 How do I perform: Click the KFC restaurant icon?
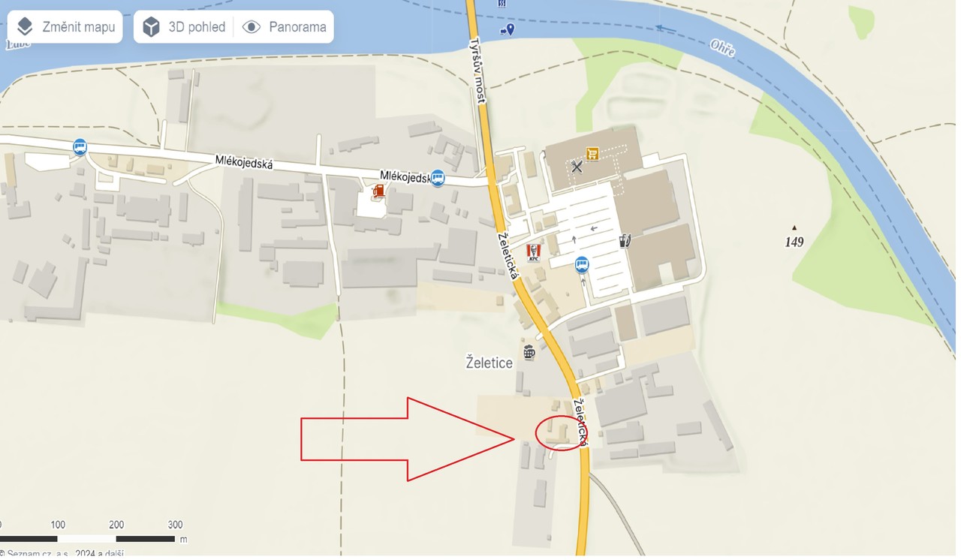(534, 252)
